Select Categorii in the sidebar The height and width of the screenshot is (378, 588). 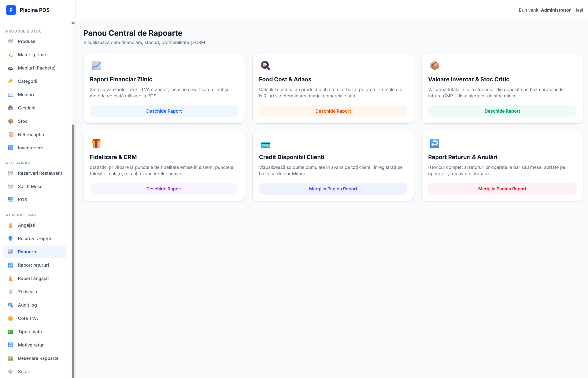pos(35,81)
